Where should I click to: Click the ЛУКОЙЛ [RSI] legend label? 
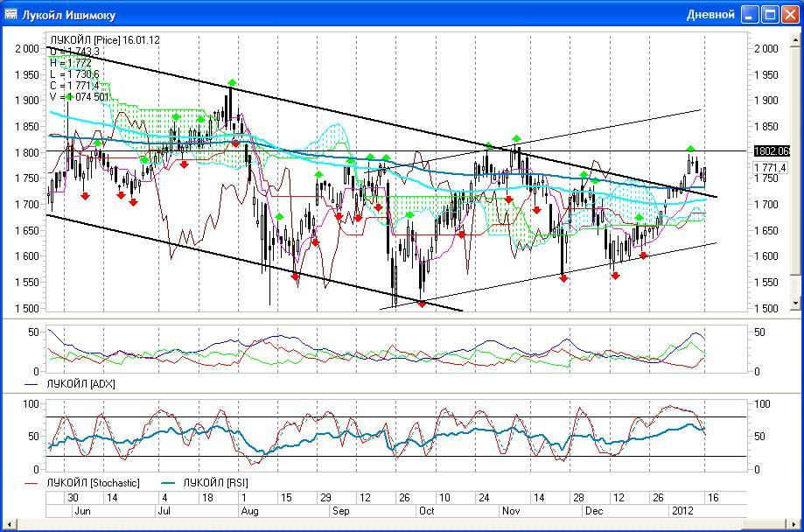click(x=215, y=483)
